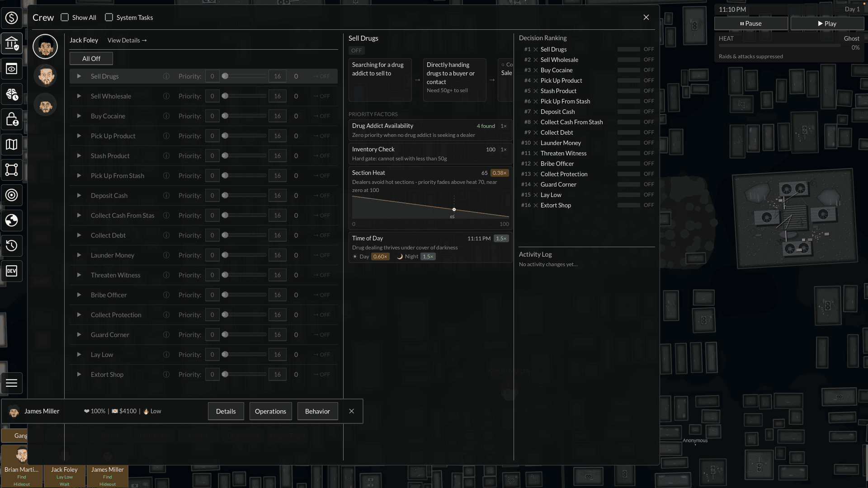This screenshot has width=868, height=488.
Task: Click the globe sidebar icon
Action: tap(11, 221)
